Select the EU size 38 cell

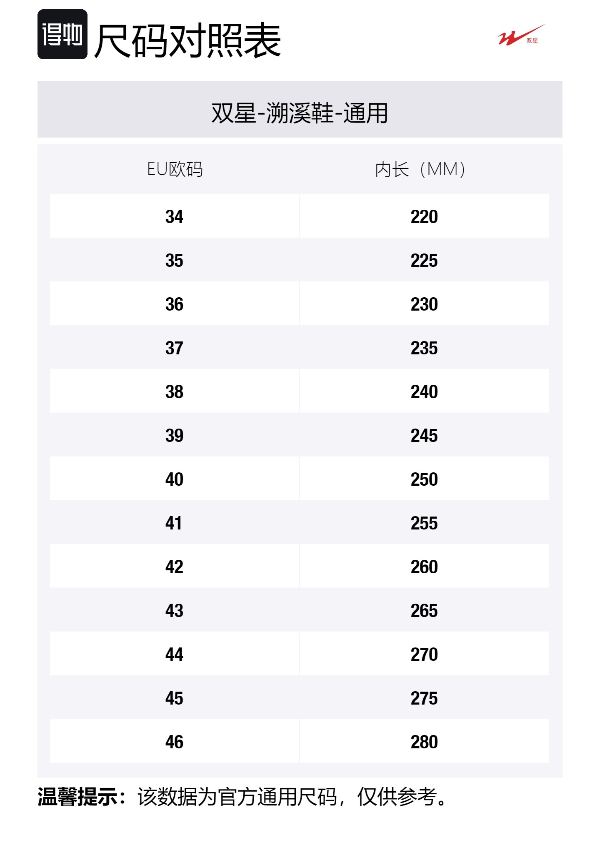pos(174,391)
